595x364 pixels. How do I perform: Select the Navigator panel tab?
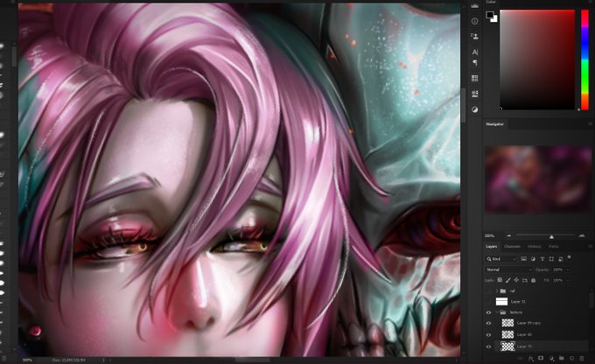[495, 124]
